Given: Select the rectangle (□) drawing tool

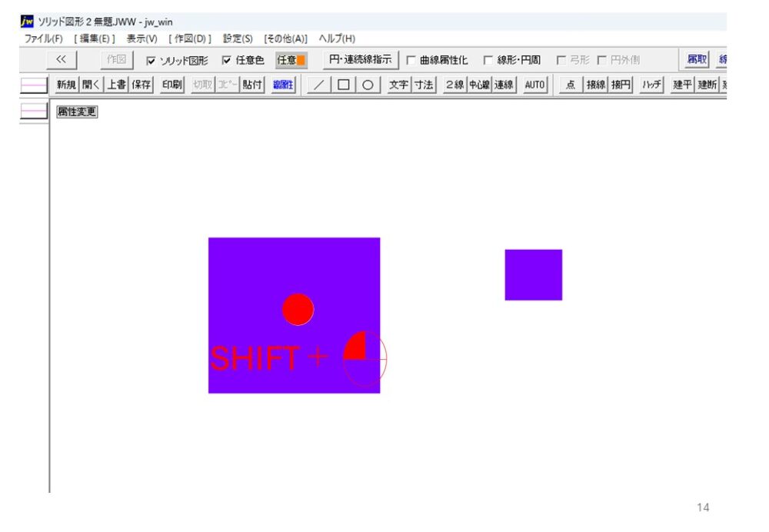Looking at the screenshot, I should tap(343, 85).
